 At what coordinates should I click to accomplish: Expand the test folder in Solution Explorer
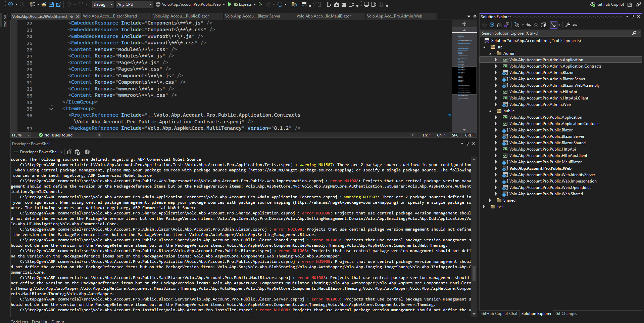coord(484,207)
